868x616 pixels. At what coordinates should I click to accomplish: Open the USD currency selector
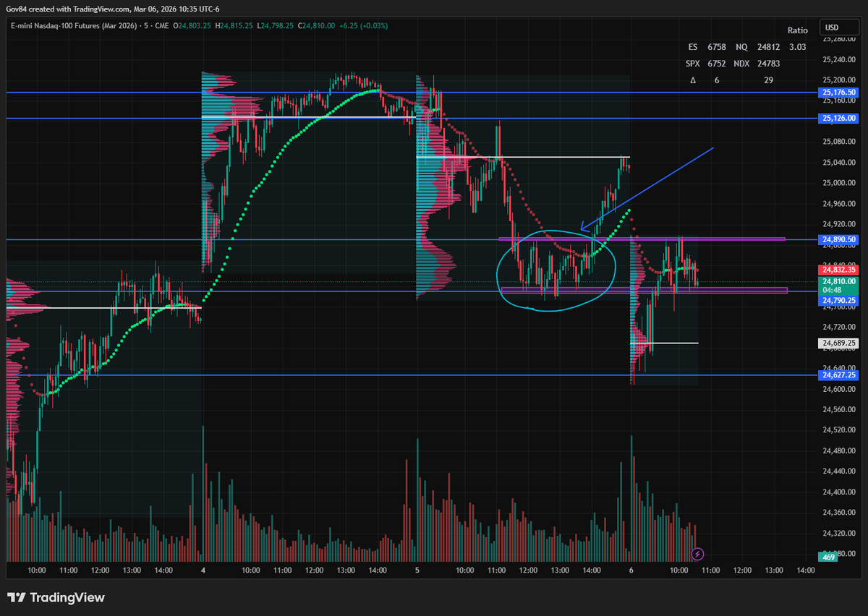click(839, 27)
